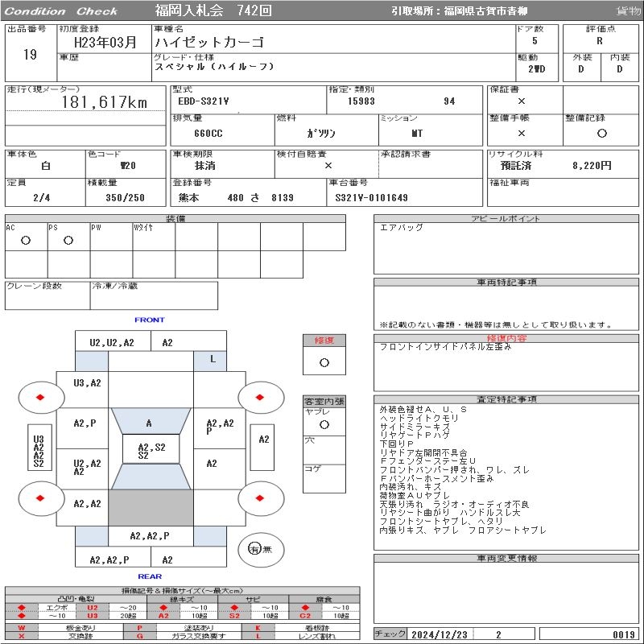The height and width of the screenshot is (644, 644).
Task: Click the repair note フロントインサイドパネル左歪み
Action: (446, 347)
